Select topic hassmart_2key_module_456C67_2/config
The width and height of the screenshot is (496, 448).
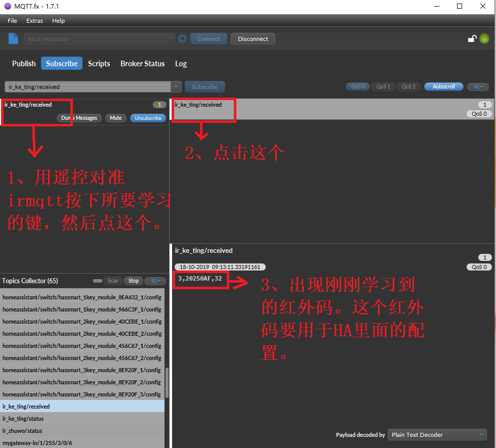click(x=82, y=358)
